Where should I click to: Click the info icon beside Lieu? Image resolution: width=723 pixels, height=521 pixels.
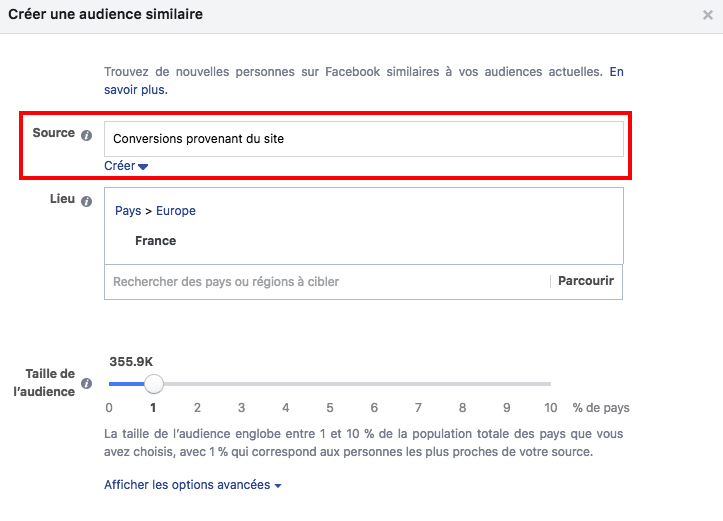pos(86,200)
